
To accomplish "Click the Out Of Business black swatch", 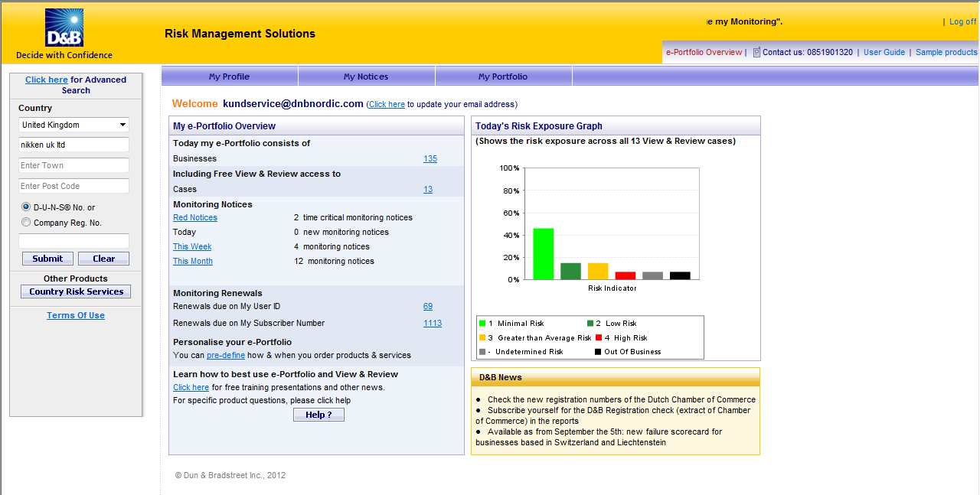I will (598, 352).
